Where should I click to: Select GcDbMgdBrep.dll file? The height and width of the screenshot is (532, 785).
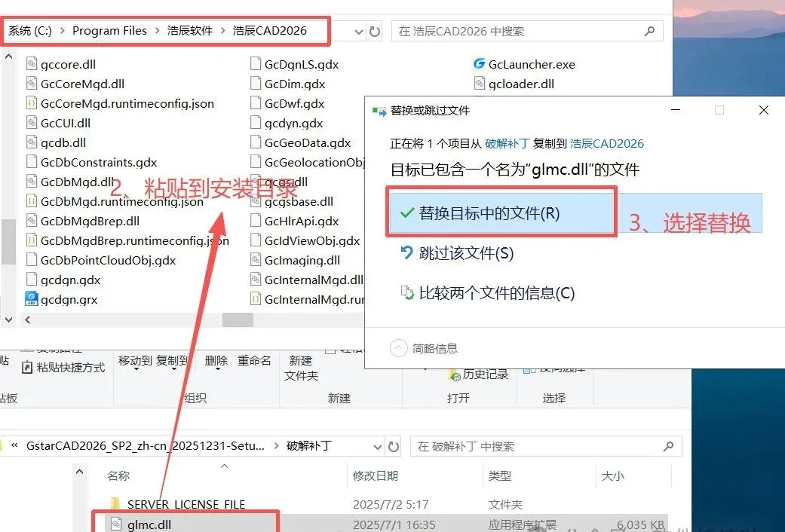[83, 222]
